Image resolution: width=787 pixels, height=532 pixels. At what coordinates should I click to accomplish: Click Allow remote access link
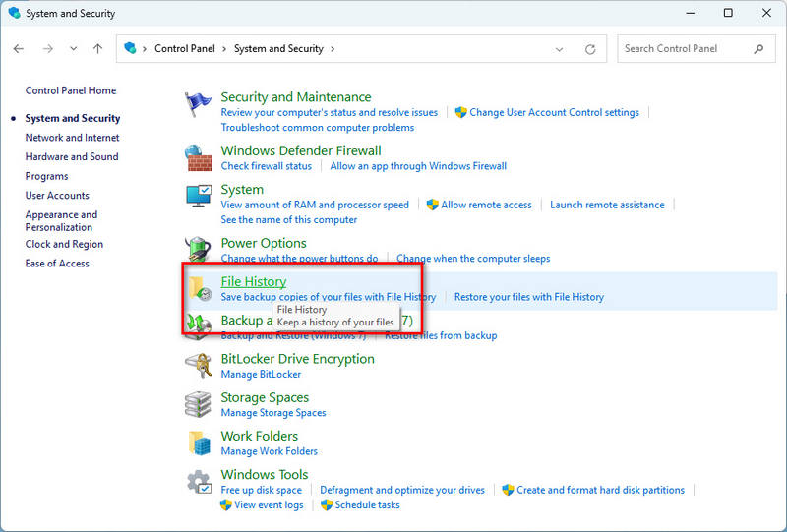pyautogui.click(x=486, y=205)
